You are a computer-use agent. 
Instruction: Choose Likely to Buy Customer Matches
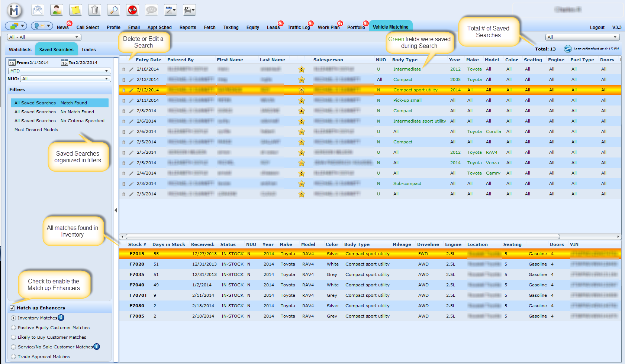tap(14, 337)
